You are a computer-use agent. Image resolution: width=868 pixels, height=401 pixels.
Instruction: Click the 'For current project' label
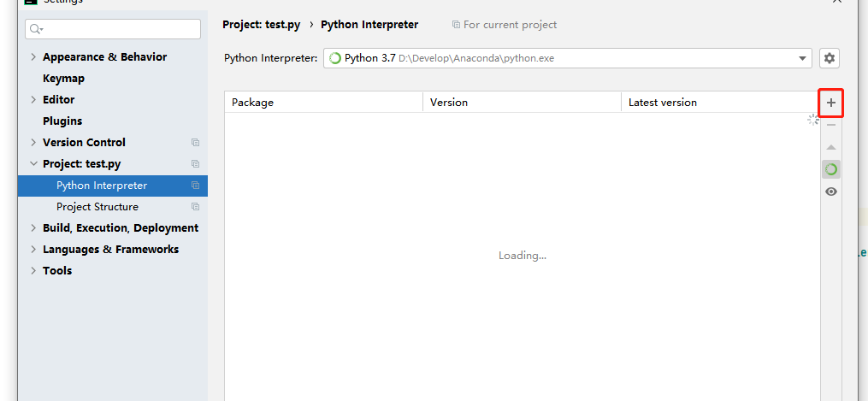[x=511, y=25]
